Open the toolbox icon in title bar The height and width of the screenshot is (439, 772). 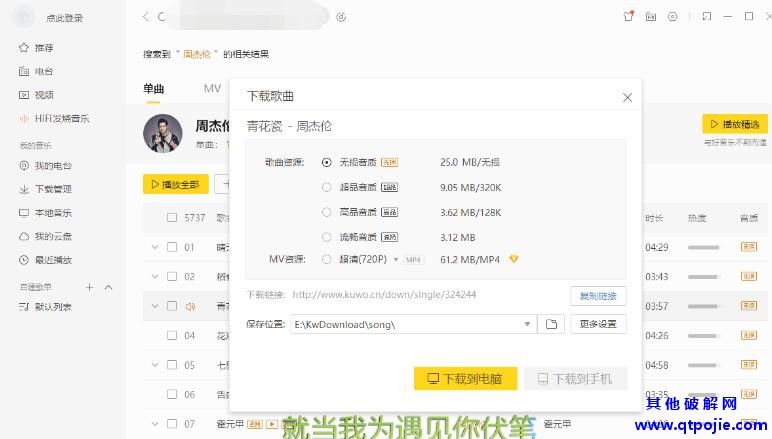tap(650, 17)
